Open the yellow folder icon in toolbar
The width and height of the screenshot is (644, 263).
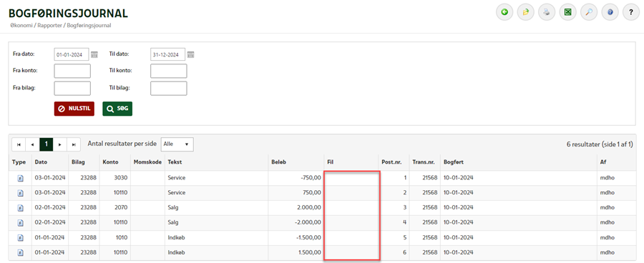(526, 12)
